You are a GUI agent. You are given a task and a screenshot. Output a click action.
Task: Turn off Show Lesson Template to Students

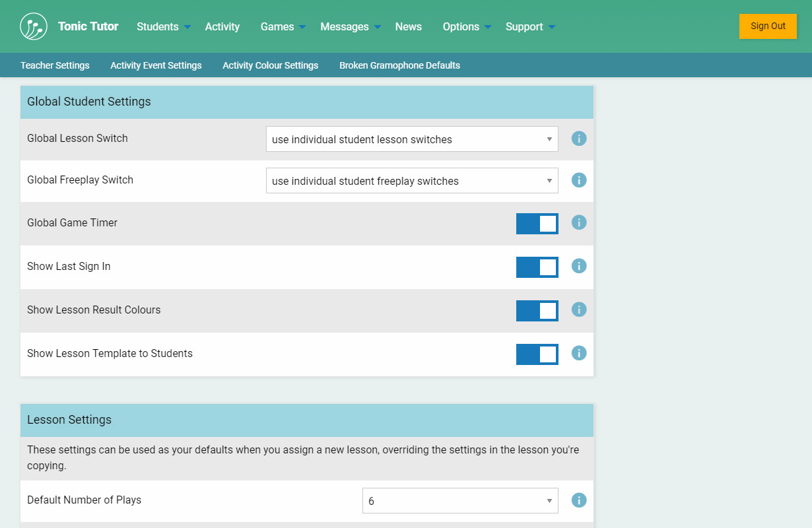(537, 354)
